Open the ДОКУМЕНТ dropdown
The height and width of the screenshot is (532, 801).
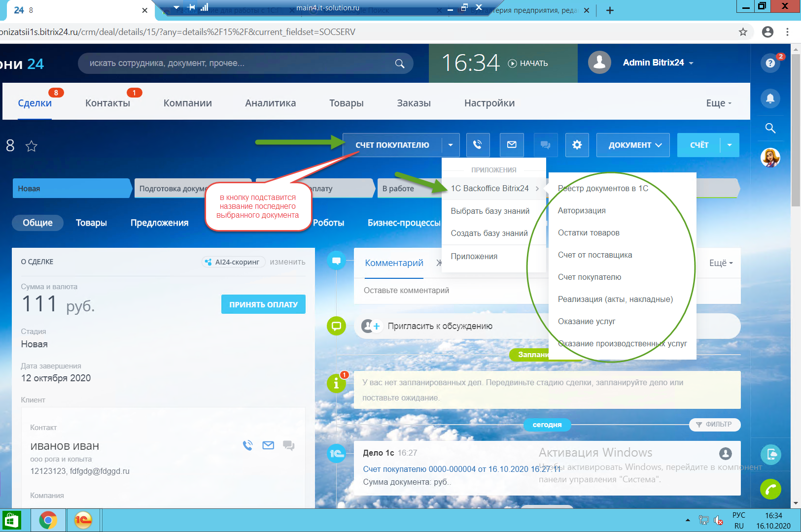633,145
